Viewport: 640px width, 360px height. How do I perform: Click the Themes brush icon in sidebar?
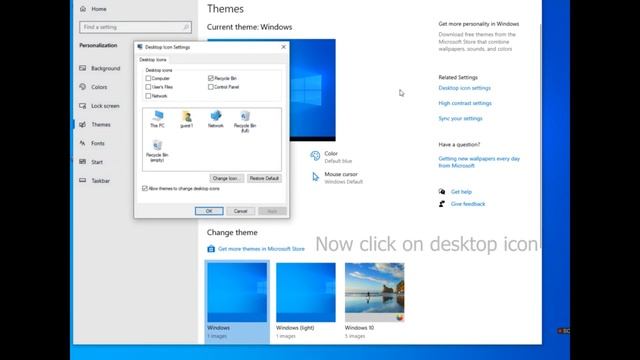(83, 124)
